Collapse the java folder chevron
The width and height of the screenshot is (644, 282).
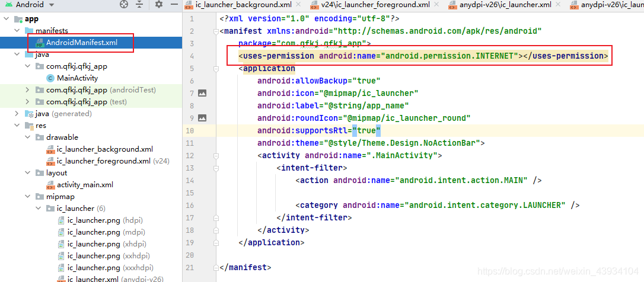tap(17, 54)
